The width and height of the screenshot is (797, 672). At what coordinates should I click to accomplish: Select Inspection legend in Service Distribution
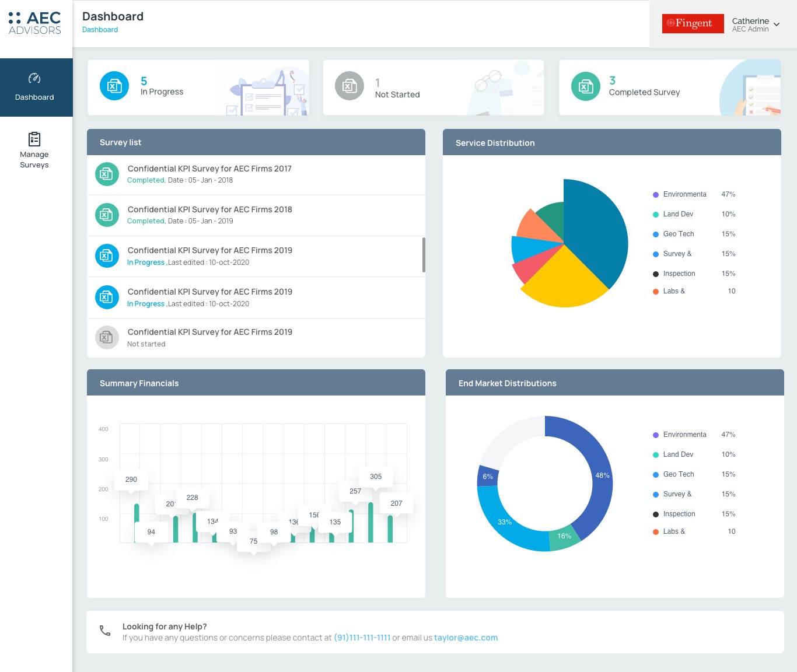pyautogui.click(x=694, y=274)
